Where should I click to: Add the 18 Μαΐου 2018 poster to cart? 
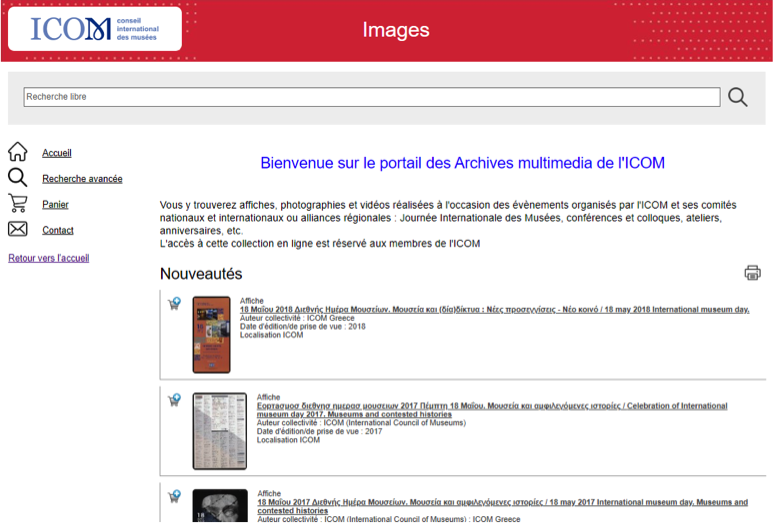click(174, 304)
